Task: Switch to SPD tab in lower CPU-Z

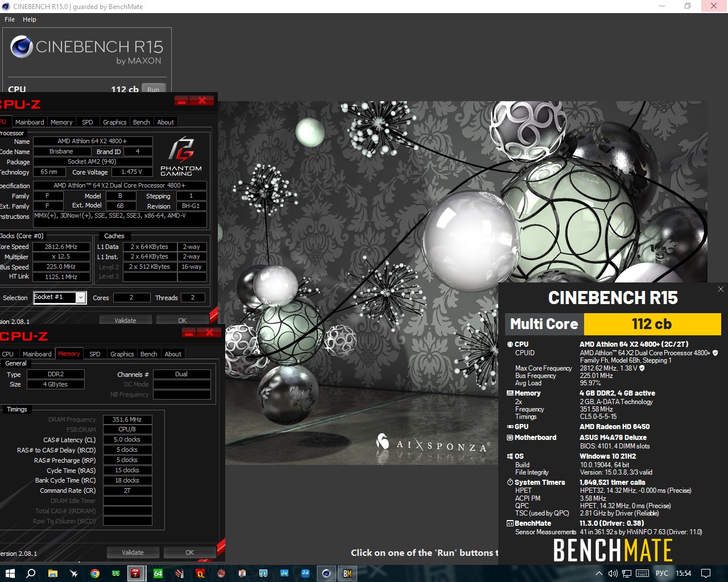Action: click(95, 354)
